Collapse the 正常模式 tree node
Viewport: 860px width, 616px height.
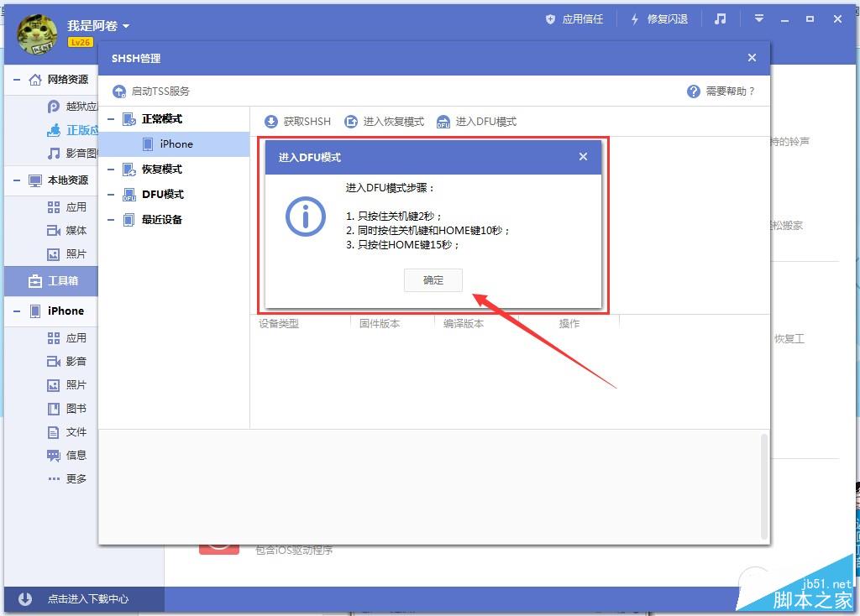click(112, 118)
